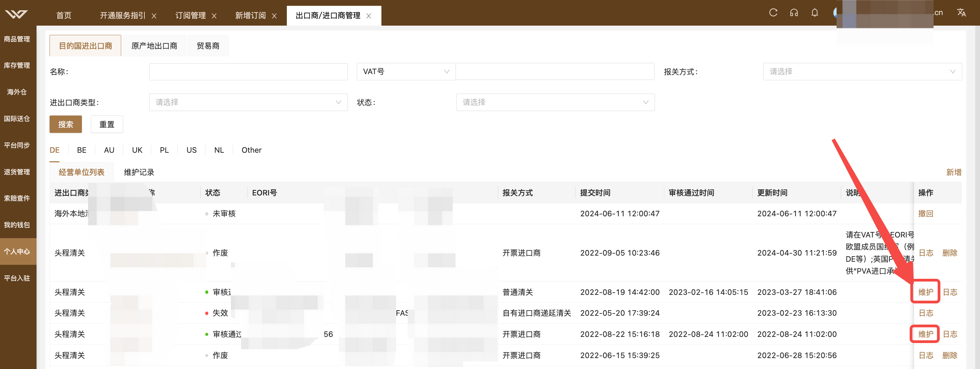Open 日志 for the 普通清关 row

point(950,292)
